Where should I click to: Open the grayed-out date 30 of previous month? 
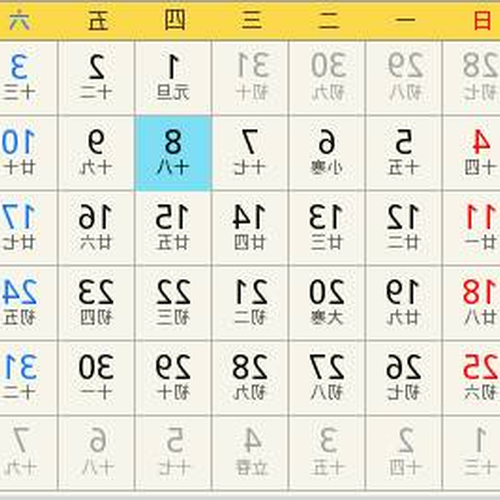pyautogui.click(x=327, y=78)
